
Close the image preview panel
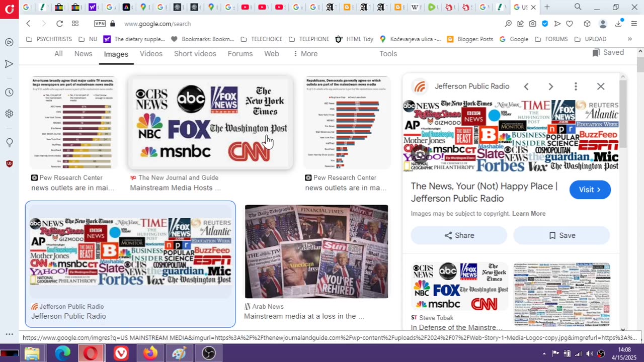[601, 86]
